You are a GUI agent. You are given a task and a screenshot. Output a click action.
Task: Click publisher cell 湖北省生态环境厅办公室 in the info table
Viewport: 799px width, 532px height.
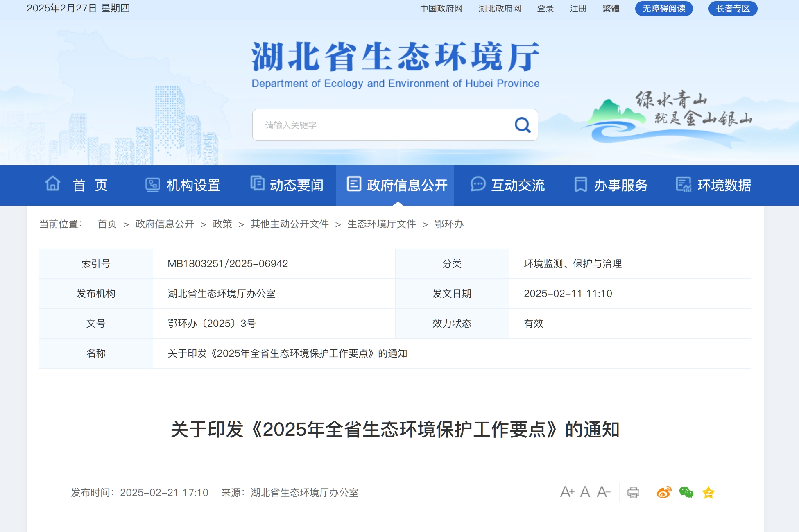(222, 294)
